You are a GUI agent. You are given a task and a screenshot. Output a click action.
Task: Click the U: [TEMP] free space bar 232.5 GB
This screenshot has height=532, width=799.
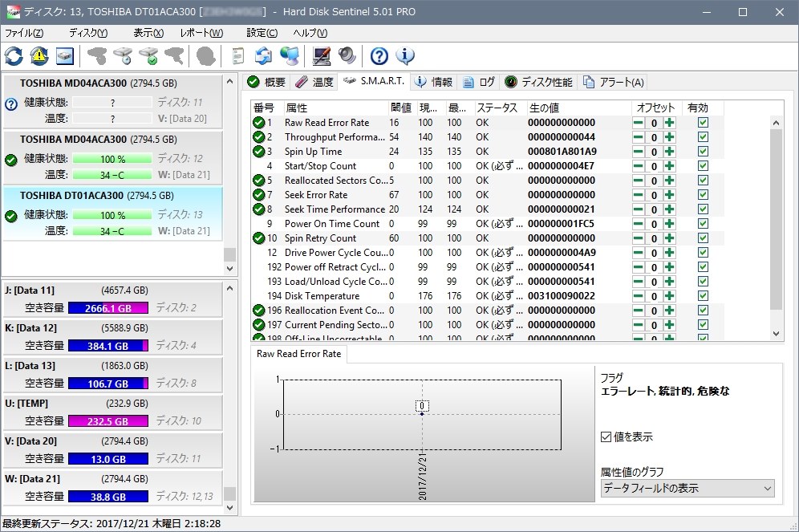point(108,421)
